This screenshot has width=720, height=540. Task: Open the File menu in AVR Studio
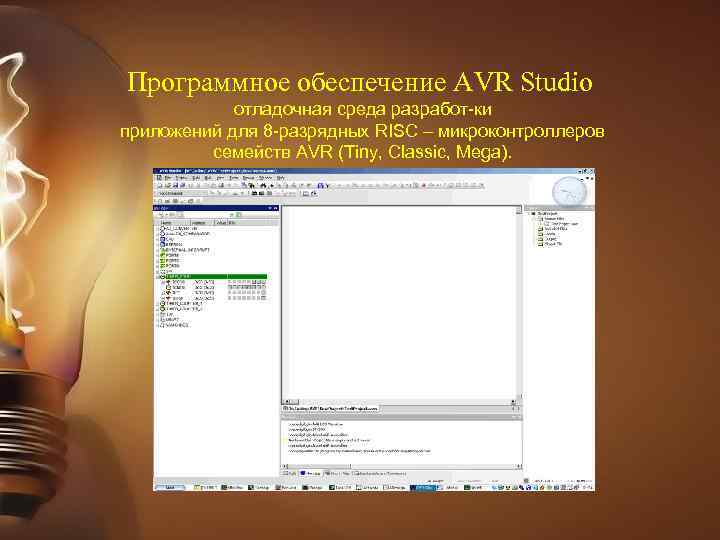[168, 178]
